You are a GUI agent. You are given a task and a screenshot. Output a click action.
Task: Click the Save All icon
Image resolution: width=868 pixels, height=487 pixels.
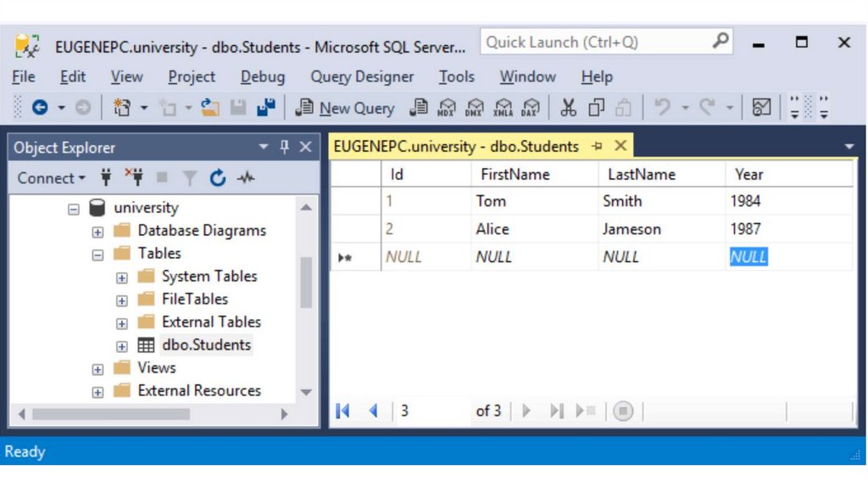point(266,107)
